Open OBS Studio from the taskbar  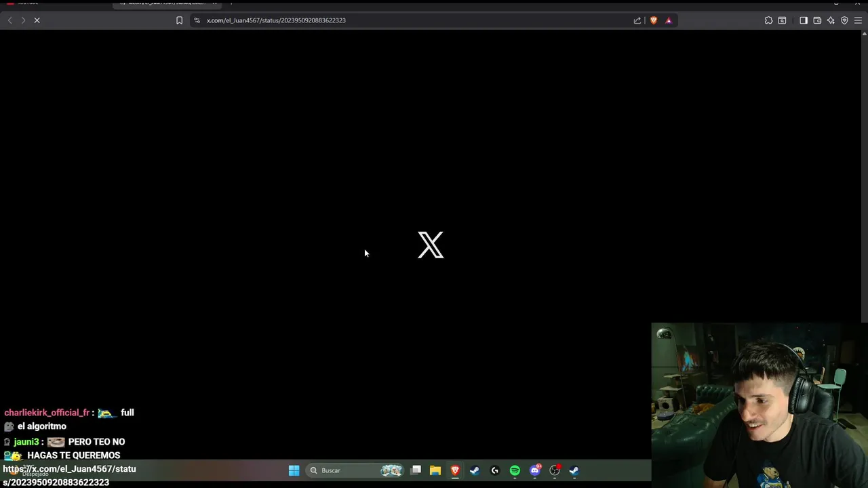coord(555,470)
